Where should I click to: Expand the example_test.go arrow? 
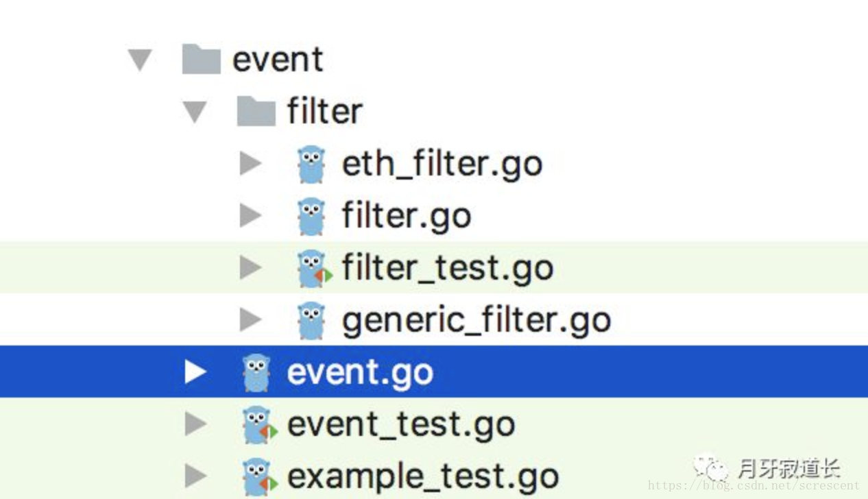[195, 477]
